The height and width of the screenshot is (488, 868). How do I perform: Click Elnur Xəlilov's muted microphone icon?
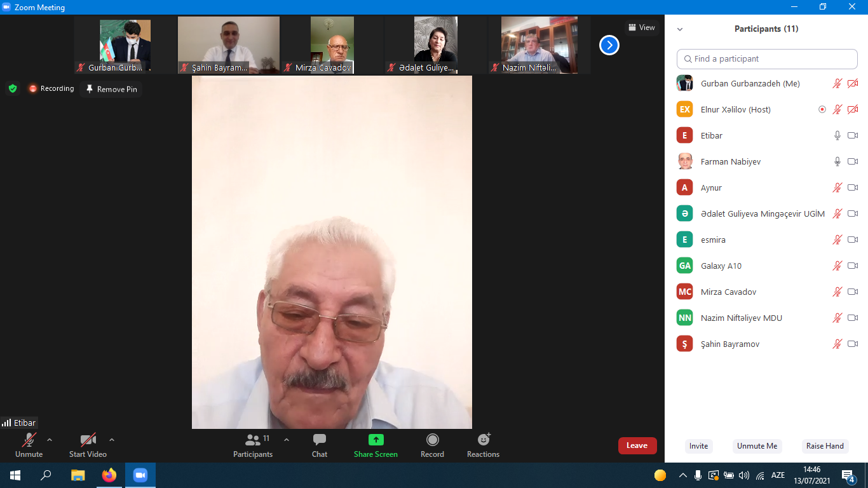coord(837,109)
